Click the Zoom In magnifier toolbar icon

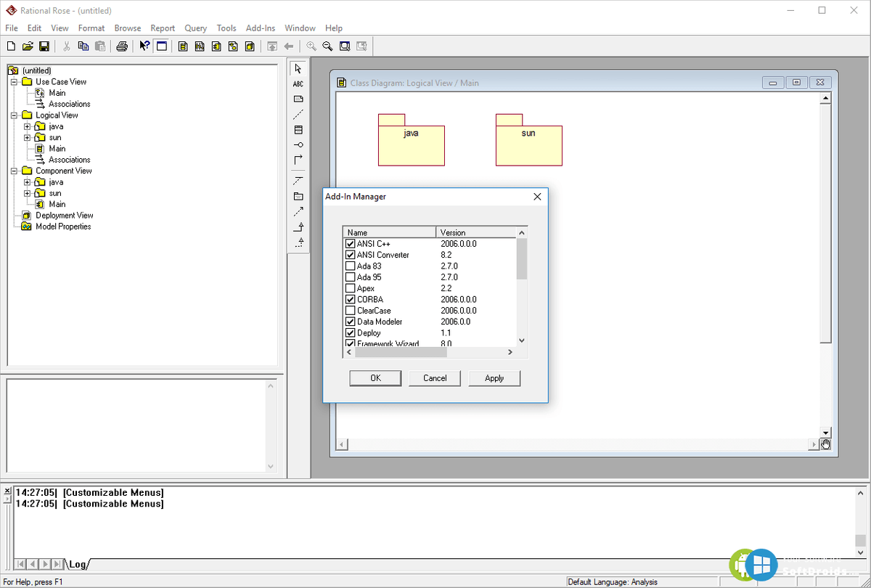[311, 46]
